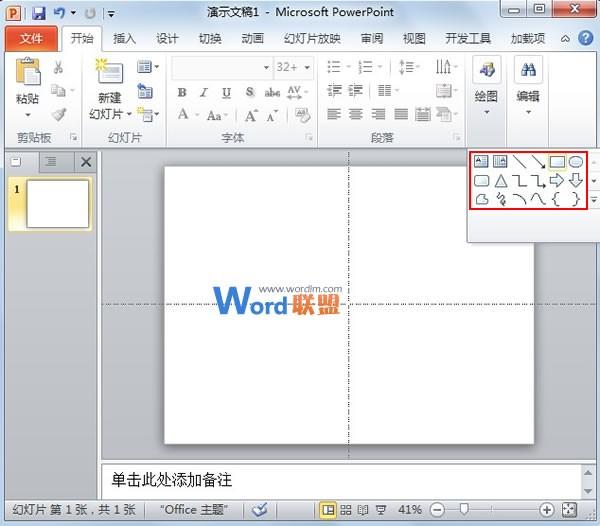Image resolution: width=600 pixels, height=526 pixels.
Task: Click the Paste clipboard icon
Action: tap(28, 71)
